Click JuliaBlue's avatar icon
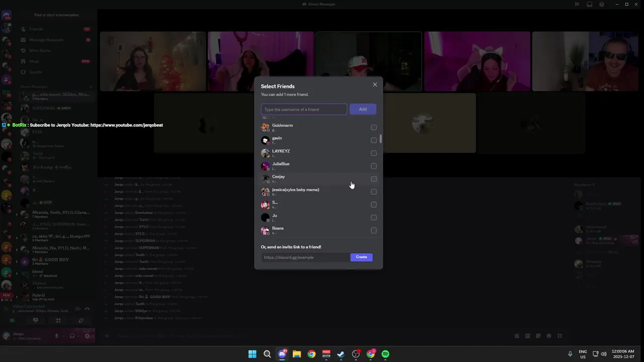The image size is (644, 362). coord(265,166)
